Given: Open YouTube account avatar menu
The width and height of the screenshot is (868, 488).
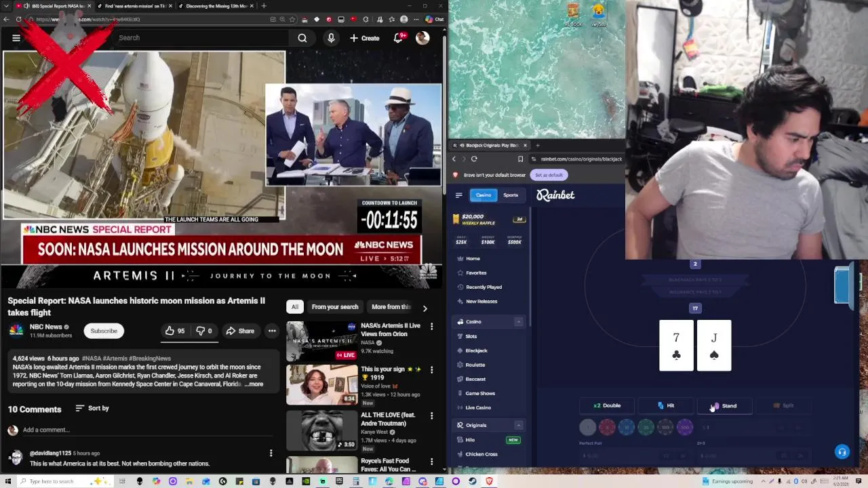Looking at the screenshot, I should 422,38.
